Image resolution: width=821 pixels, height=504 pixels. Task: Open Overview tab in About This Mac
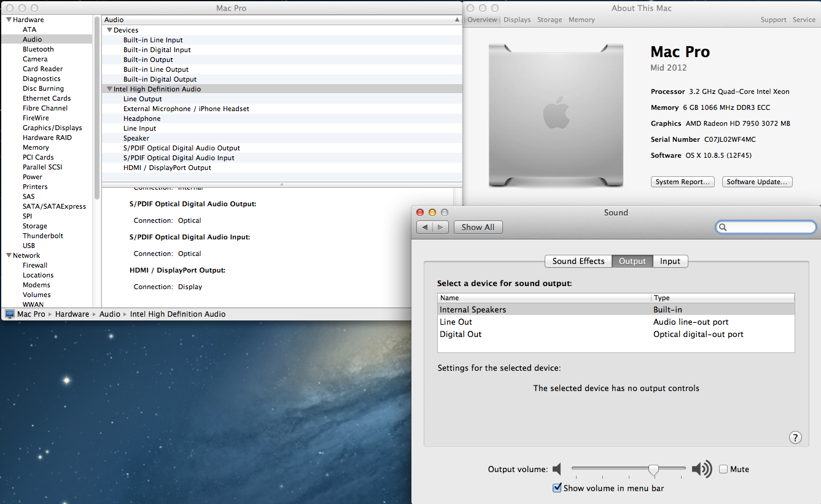coord(482,20)
